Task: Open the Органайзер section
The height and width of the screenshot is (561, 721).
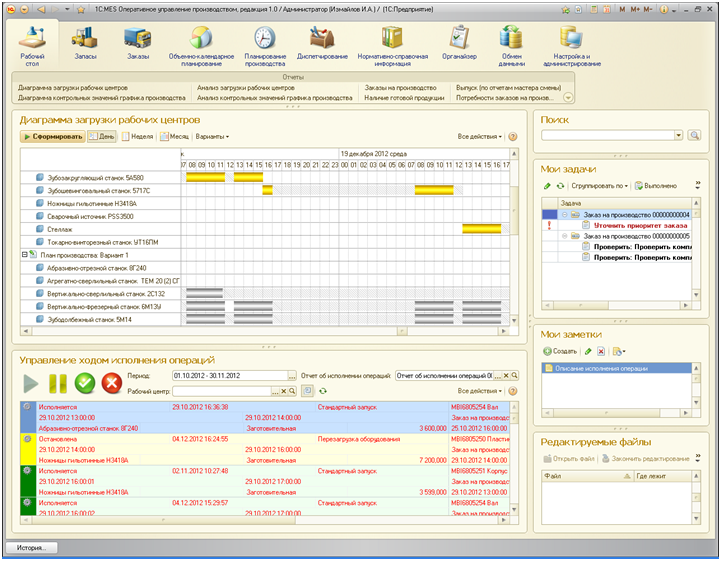Action: pyautogui.click(x=459, y=42)
